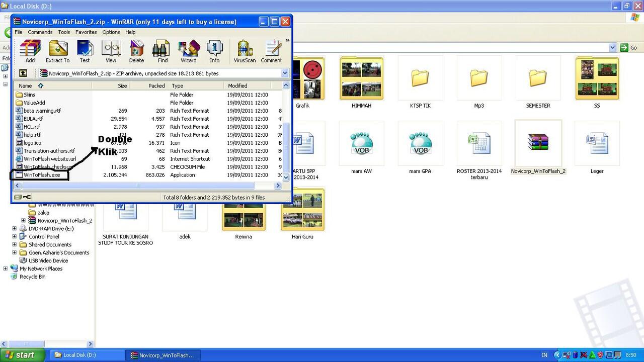The image size is (644, 362).
Task: Launch the Wizard tool
Action: tap(189, 52)
